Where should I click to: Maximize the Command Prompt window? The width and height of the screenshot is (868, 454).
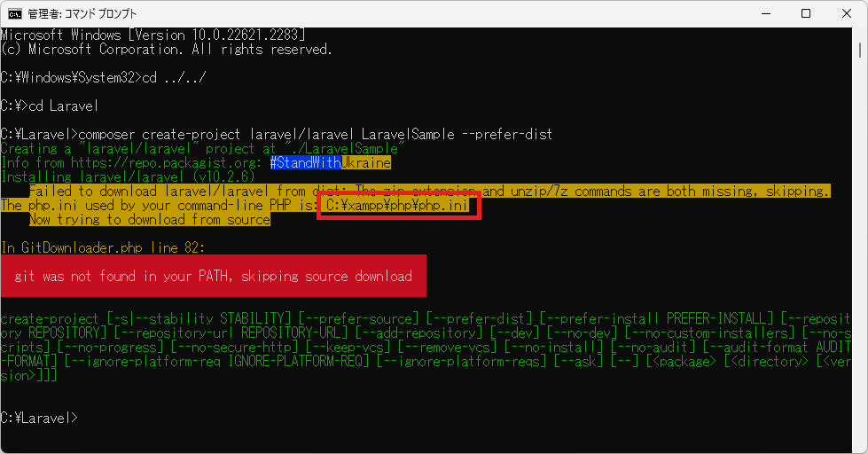(806, 13)
